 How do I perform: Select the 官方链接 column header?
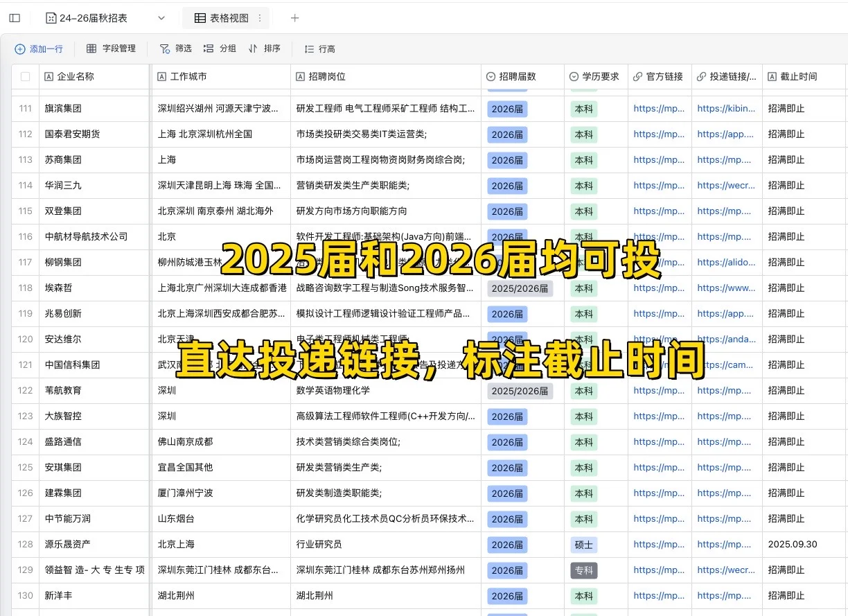(660, 77)
